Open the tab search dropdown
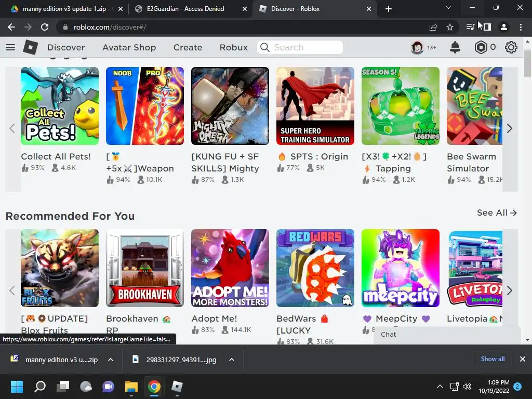 pos(448,7)
